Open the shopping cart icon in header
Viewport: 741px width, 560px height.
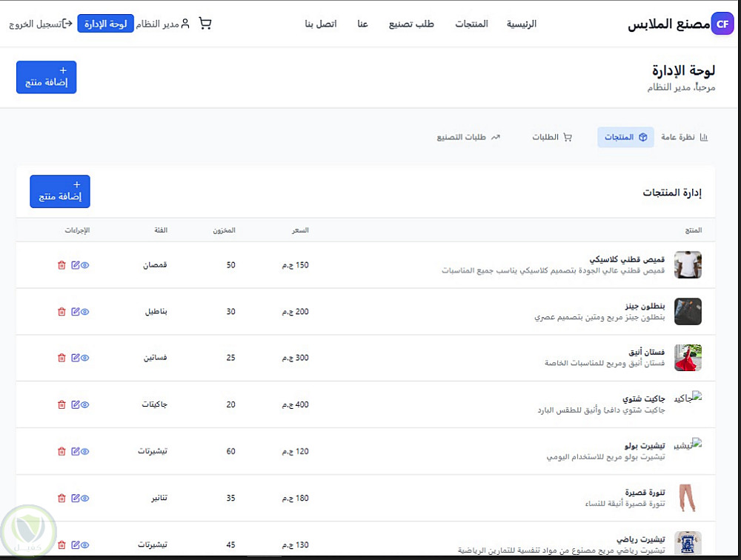(x=205, y=24)
